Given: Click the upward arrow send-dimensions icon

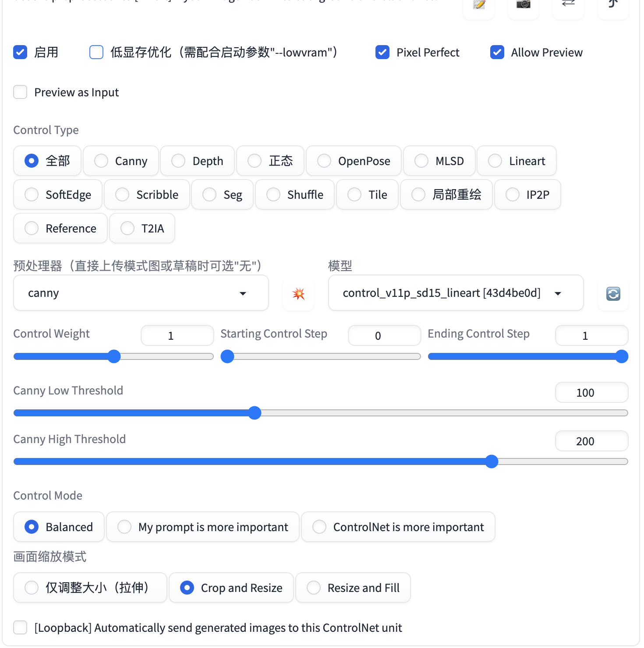Looking at the screenshot, I should pyautogui.click(x=613, y=4).
